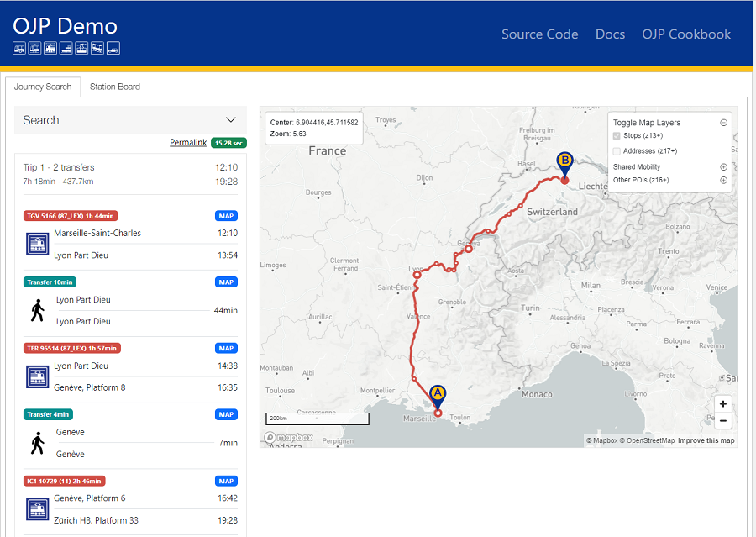Click destination marker B on the map
The image size is (756, 537).
tap(564, 163)
